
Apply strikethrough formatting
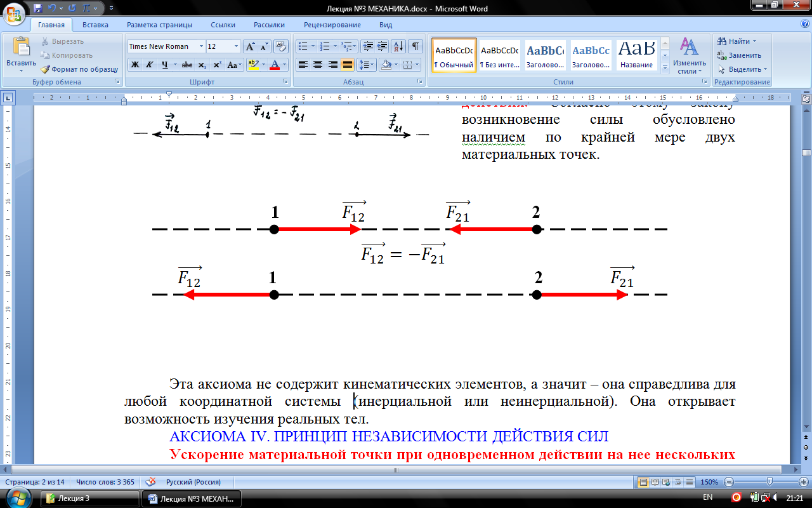[x=187, y=65]
